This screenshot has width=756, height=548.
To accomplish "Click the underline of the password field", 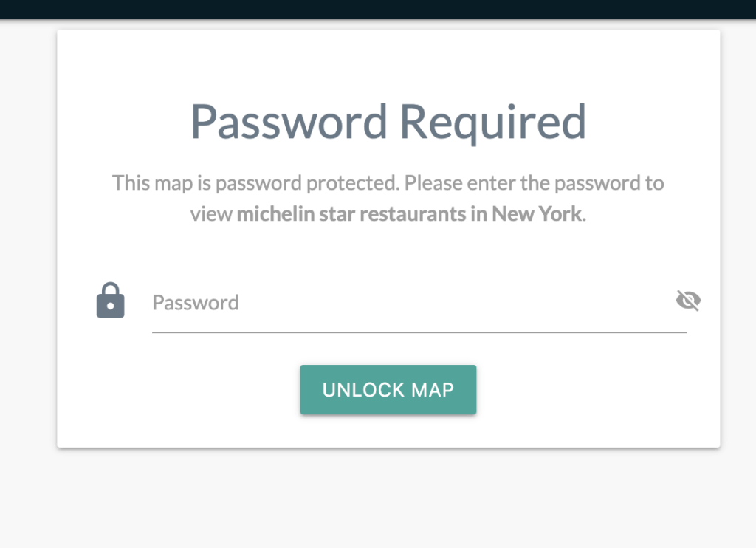I will [419, 332].
